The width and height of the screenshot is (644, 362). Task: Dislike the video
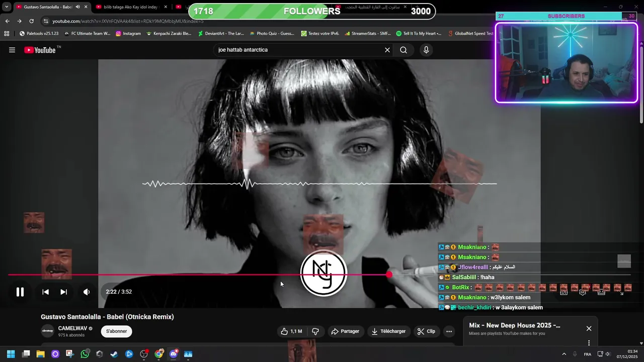315,331
